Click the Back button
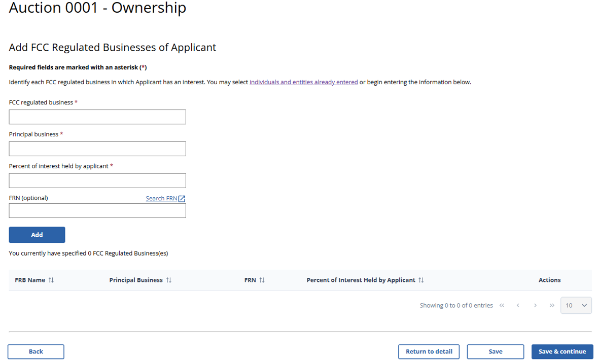This screenshot has height=364, width=598. [36, 352]
